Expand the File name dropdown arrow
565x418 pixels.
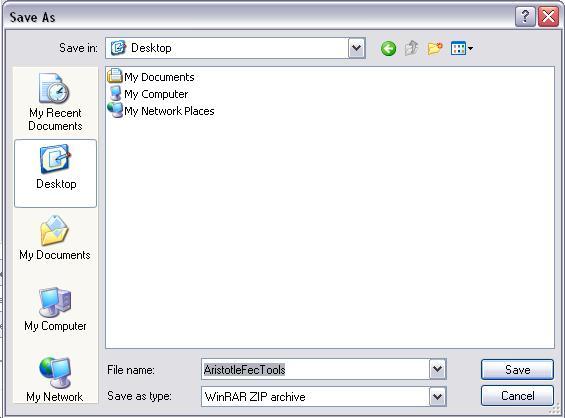click(x=437, y=369)
